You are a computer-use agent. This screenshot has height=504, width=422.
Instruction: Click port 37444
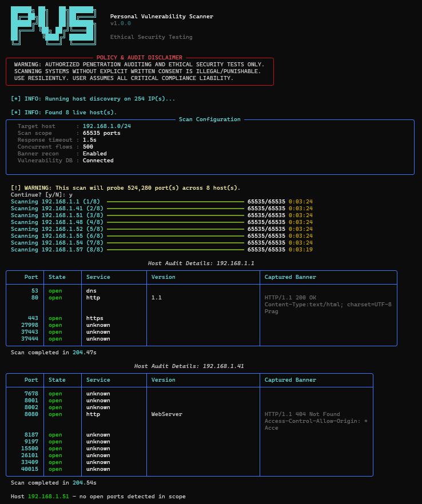click(30, 339)
